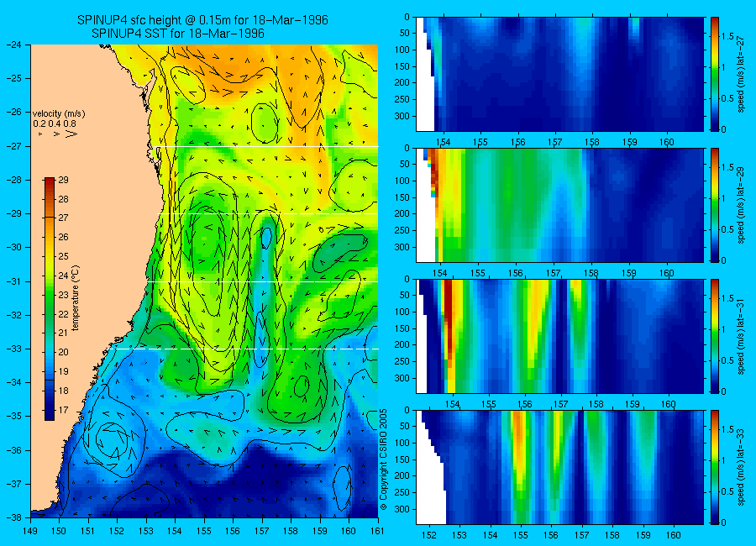
Task: Click the speed color bar beside the lat=-33 section
Action: 714,467
